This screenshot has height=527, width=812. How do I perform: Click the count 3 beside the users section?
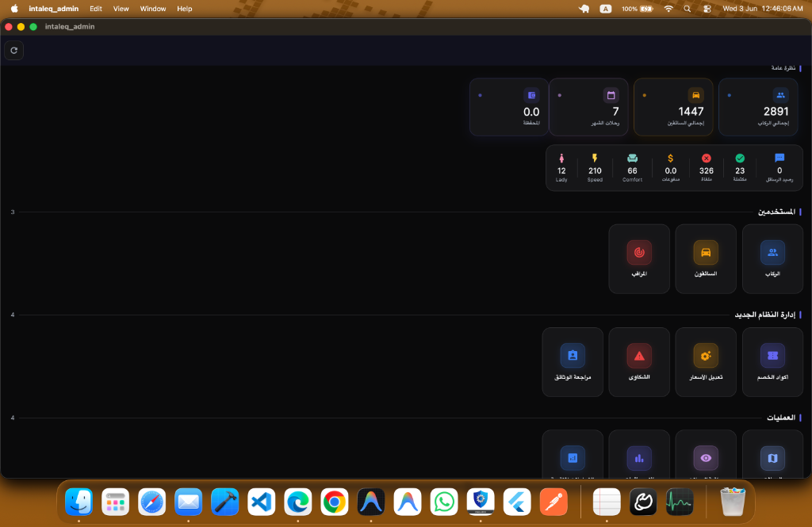(13, 212)
